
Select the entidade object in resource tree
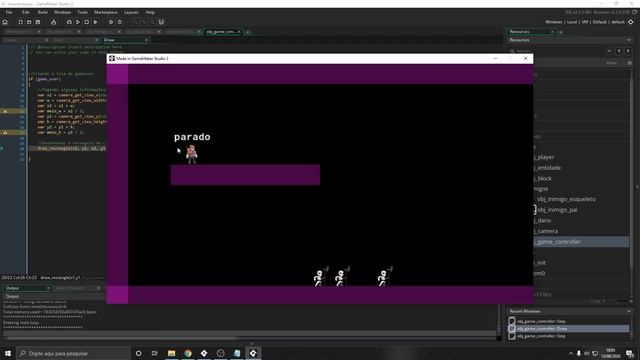[548, 168]
